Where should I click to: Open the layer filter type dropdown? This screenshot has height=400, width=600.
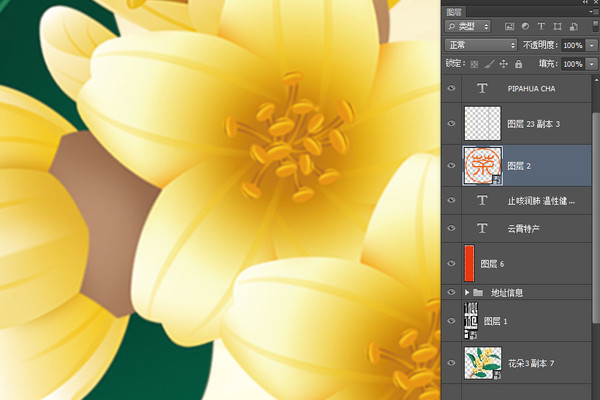(468, 26)
